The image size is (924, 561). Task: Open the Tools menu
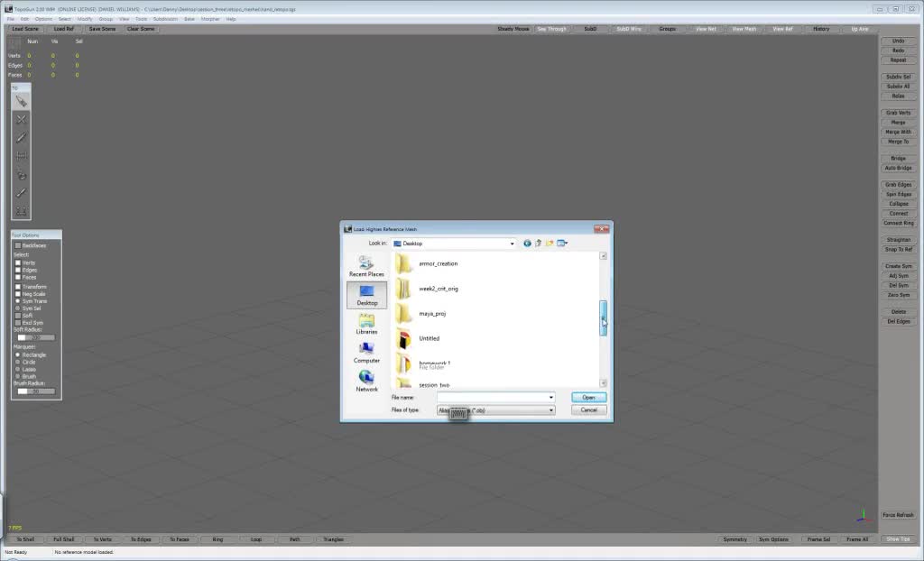pos(142,19)
